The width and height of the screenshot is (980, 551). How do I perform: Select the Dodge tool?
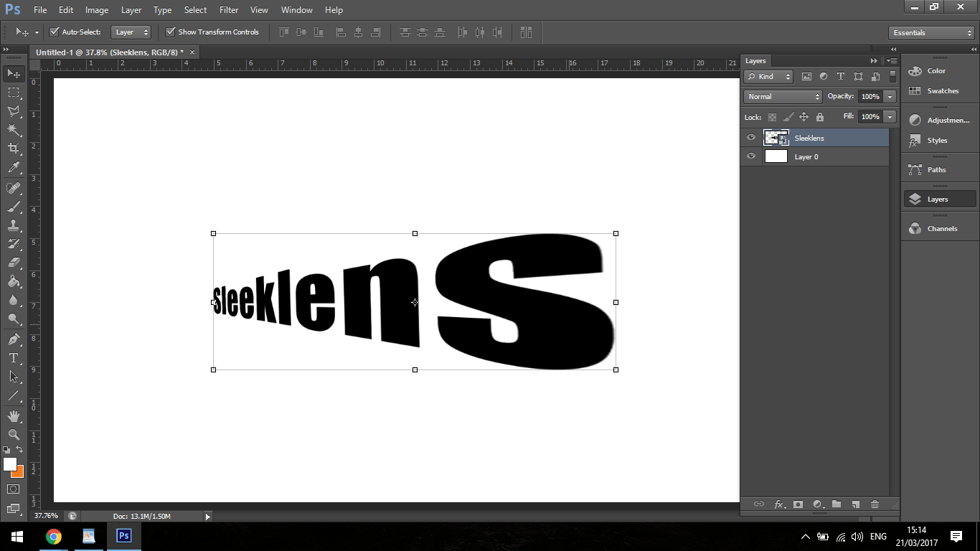pos(14,319)
